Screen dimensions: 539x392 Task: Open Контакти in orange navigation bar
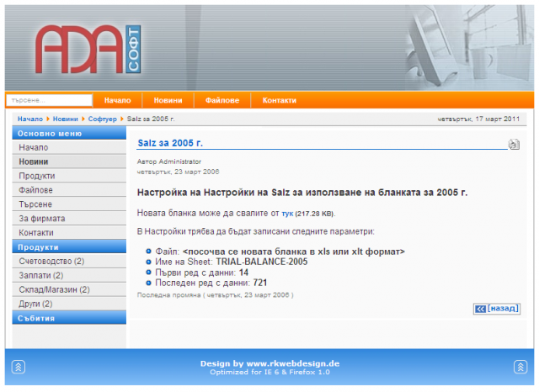point(279,100)
